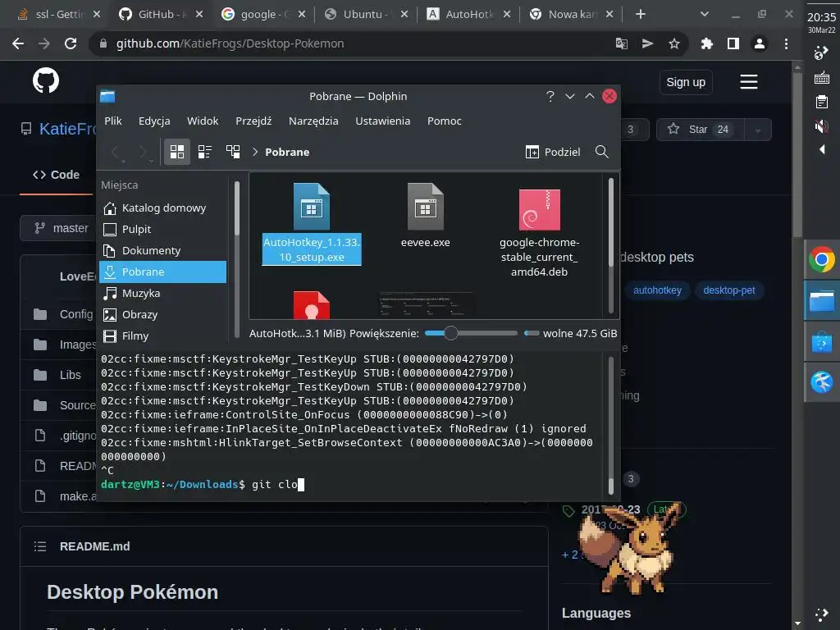Open Chrome profile avatar icon
The image size is (840, 630).
point(760,43)
